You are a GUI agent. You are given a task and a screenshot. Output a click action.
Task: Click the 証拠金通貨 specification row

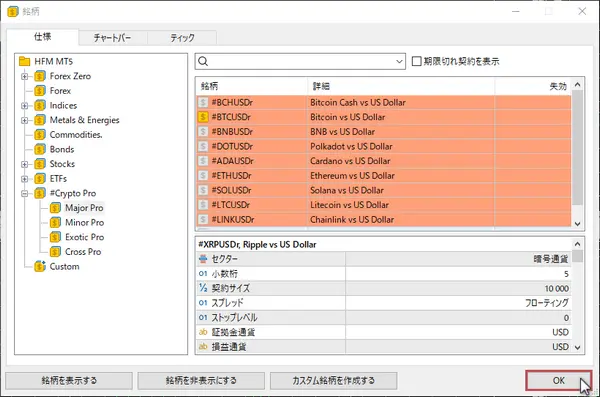click(x=384, y=332)
